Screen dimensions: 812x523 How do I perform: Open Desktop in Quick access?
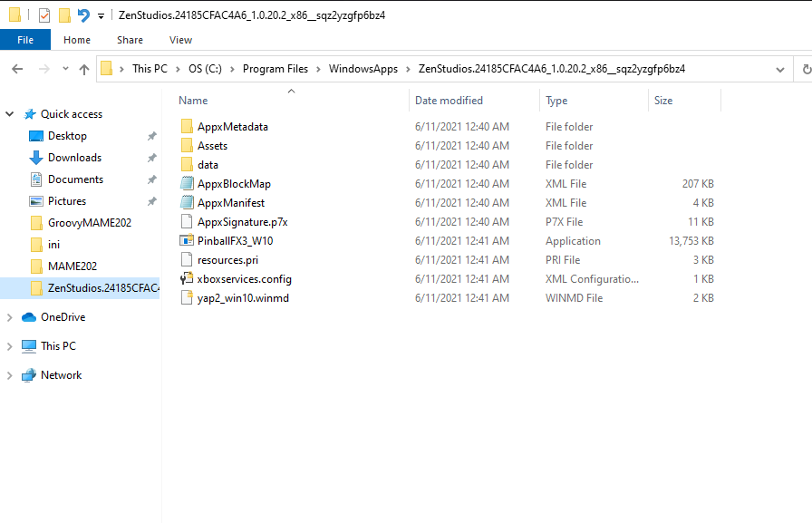coord(67,136)
